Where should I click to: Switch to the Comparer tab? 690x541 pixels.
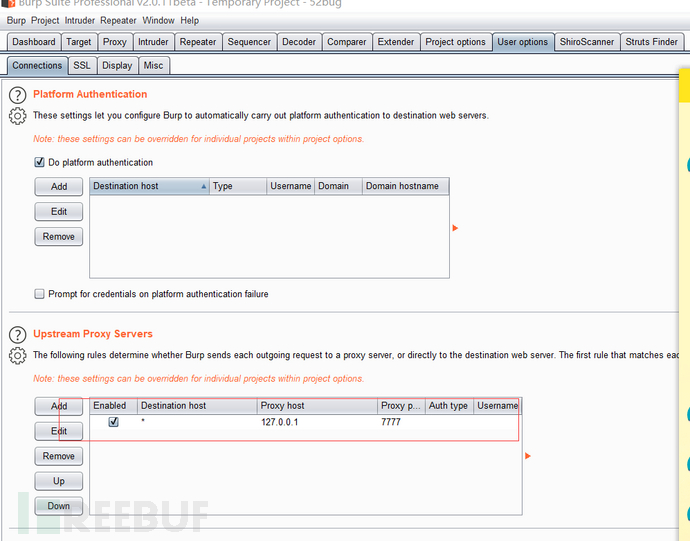[347, 42]
